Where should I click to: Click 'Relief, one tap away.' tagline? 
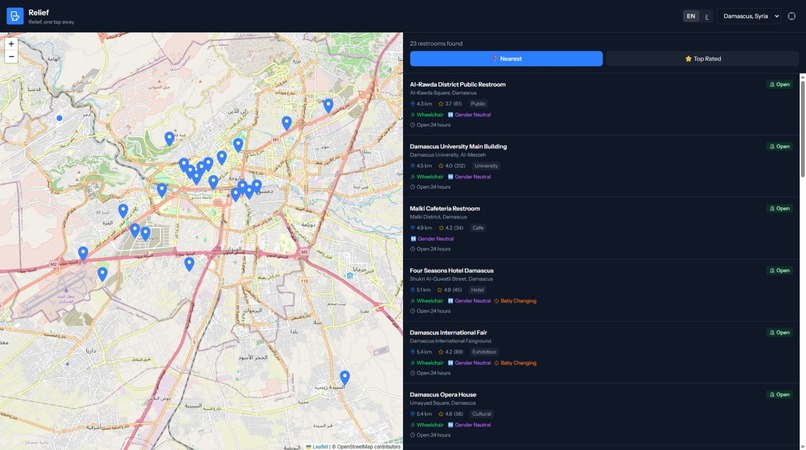[51, 22]
